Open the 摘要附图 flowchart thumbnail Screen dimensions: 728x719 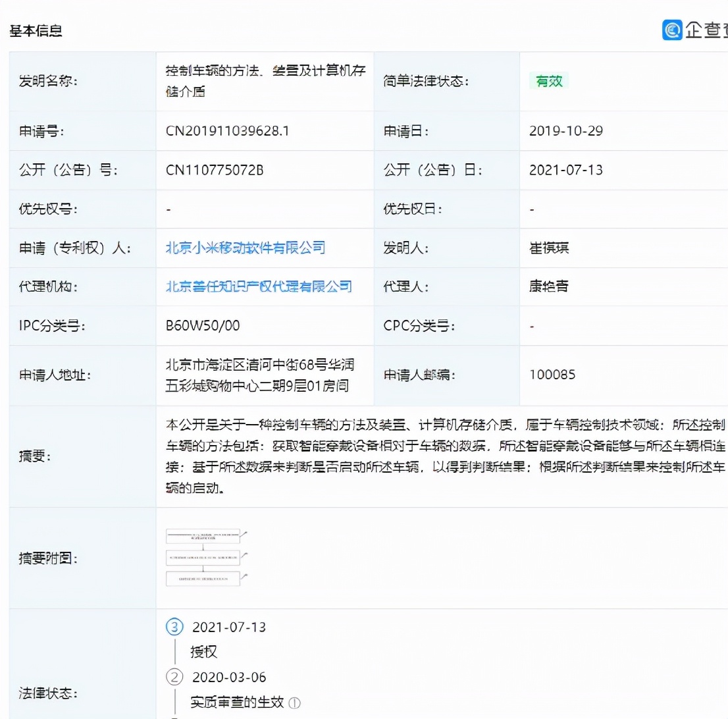pyautogui.click(x=204, y=557)
